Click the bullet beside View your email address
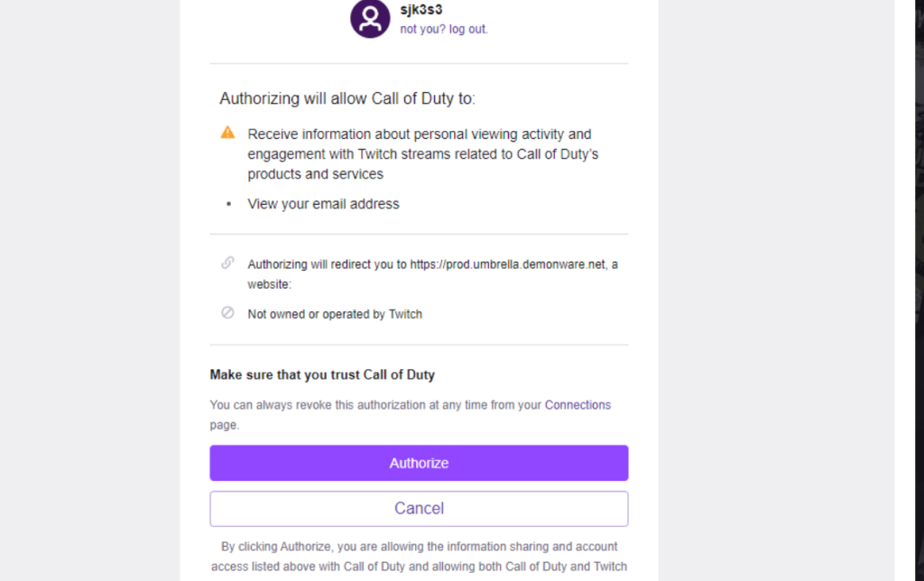Screen dimensions: 924x581 (228, 204)
